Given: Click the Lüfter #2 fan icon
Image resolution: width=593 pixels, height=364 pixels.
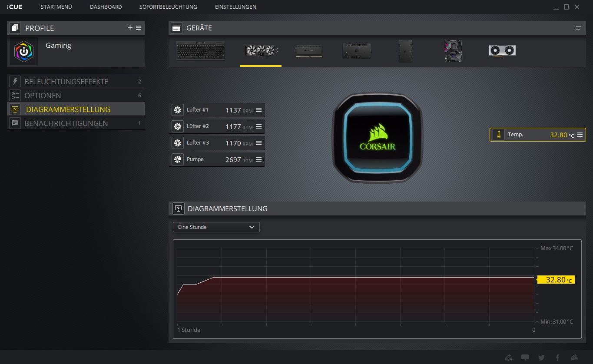Looking at the screenshot, I should coord(177,126).
